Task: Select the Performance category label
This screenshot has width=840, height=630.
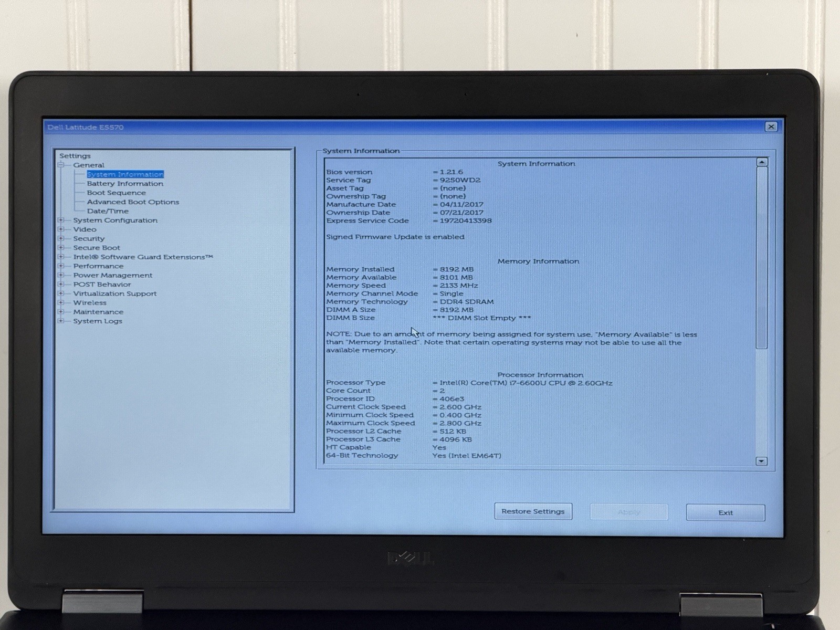Action: (x=98, y=266)
